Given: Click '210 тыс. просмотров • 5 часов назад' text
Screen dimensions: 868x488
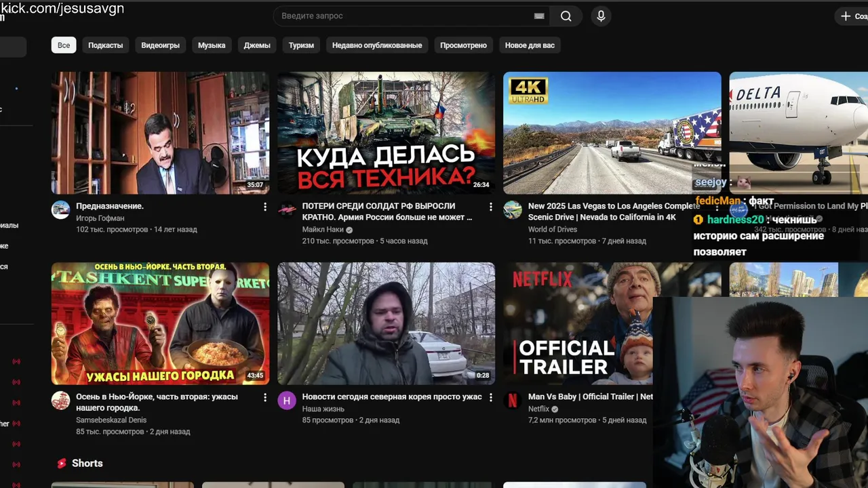Looking at the screenshot, I should [x=365, y=241].
